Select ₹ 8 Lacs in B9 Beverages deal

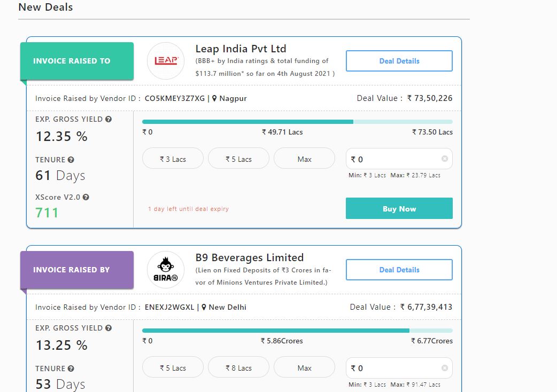238,367
